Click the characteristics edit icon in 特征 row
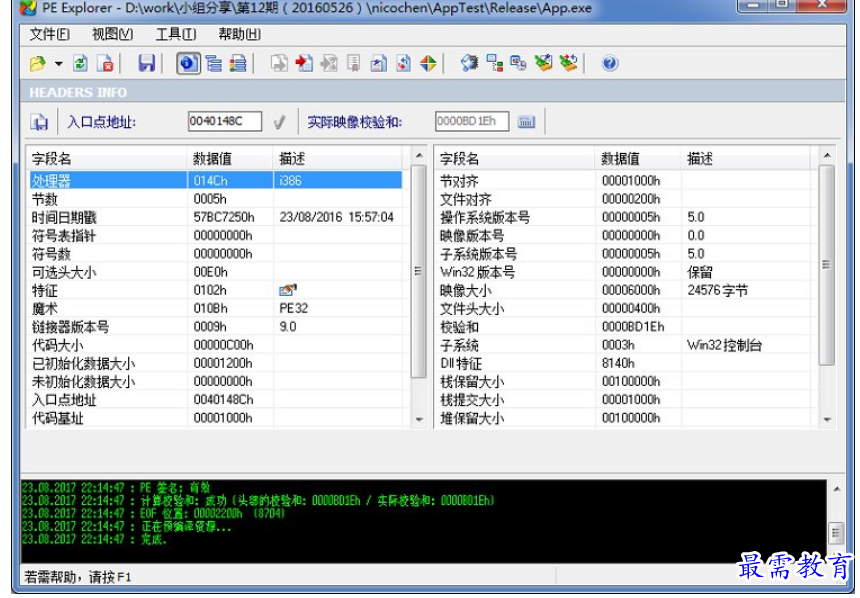Image resolution: width=860 pixels, height=598 pixels. click(x=288, y=290)
